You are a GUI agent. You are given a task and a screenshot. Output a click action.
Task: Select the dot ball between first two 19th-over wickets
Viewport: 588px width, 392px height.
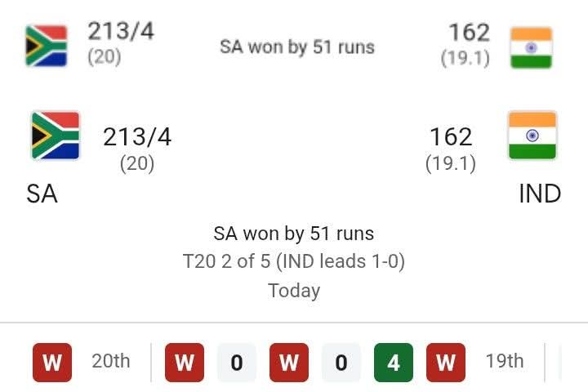click(x=237, y=363)
